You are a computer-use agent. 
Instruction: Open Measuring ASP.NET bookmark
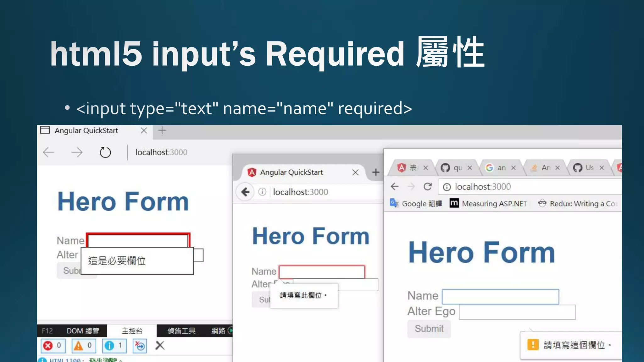pos(488,204)
